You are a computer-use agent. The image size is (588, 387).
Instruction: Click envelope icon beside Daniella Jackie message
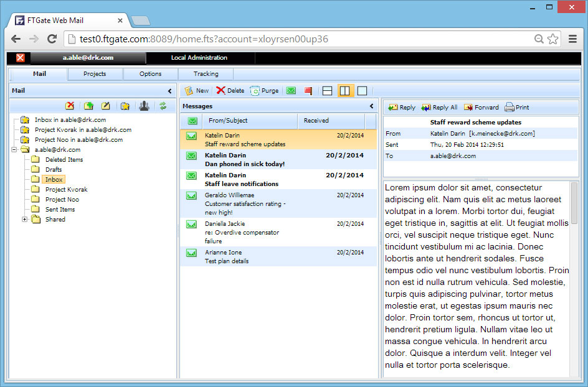(192, 224)
